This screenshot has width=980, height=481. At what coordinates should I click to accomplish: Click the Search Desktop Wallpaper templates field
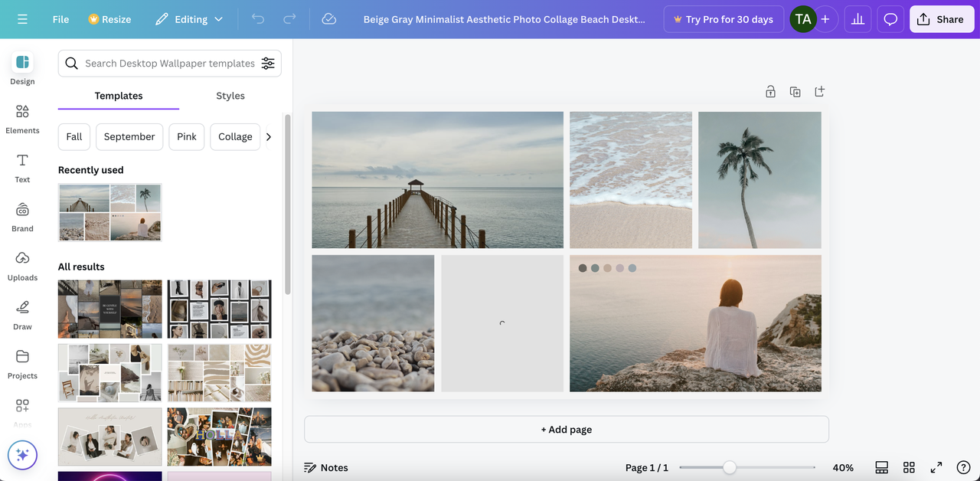[170, 64]
